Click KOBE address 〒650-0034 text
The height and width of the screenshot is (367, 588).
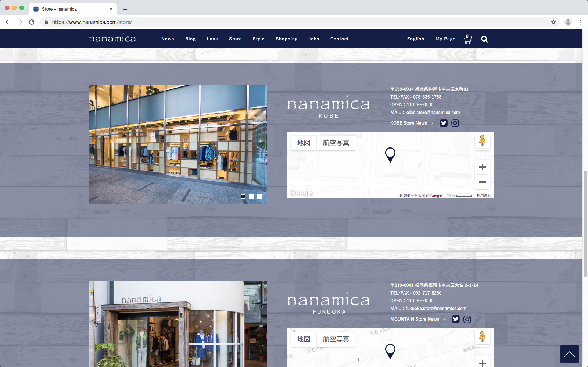(429, 89)
